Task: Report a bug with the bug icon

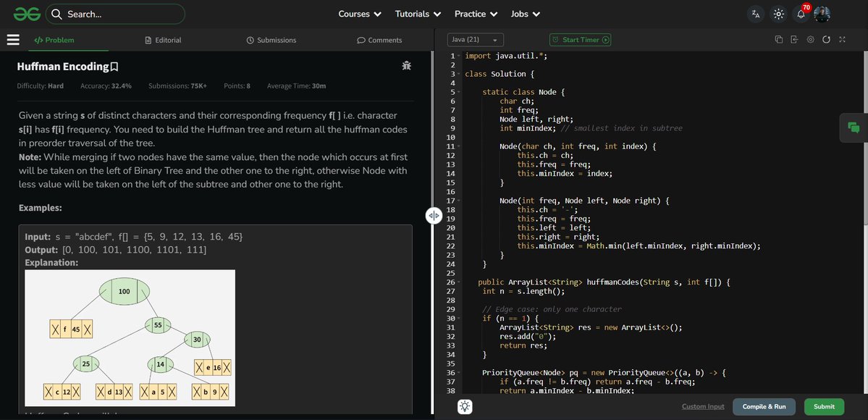Action: click(406, 66)
